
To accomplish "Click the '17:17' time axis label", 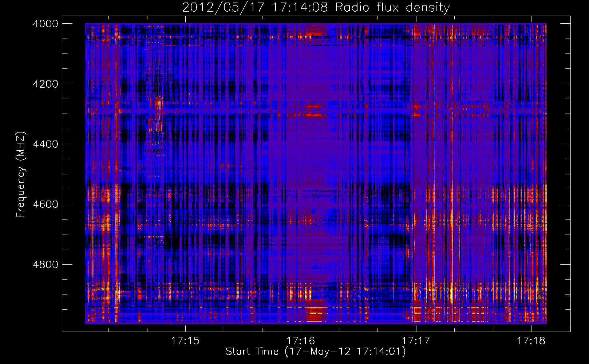I will [416, 341].
